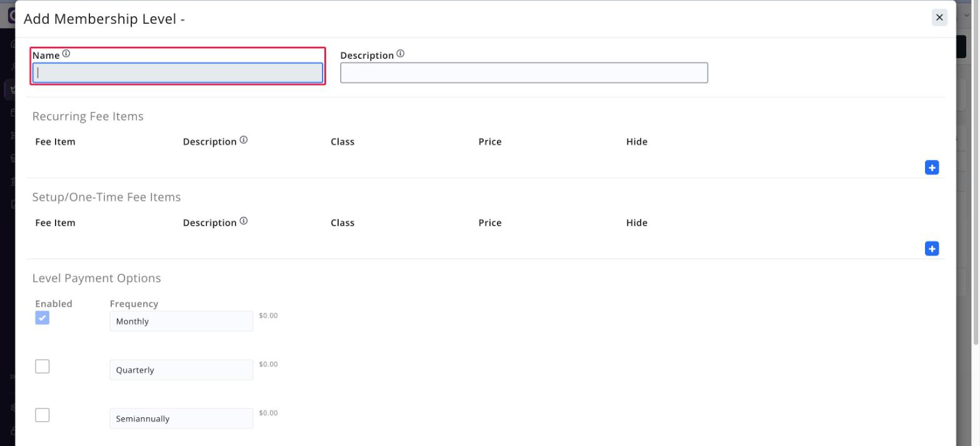Click the Monthly frequency field
This screenshot has height=446, width=980.
click(x=181, y=322)
